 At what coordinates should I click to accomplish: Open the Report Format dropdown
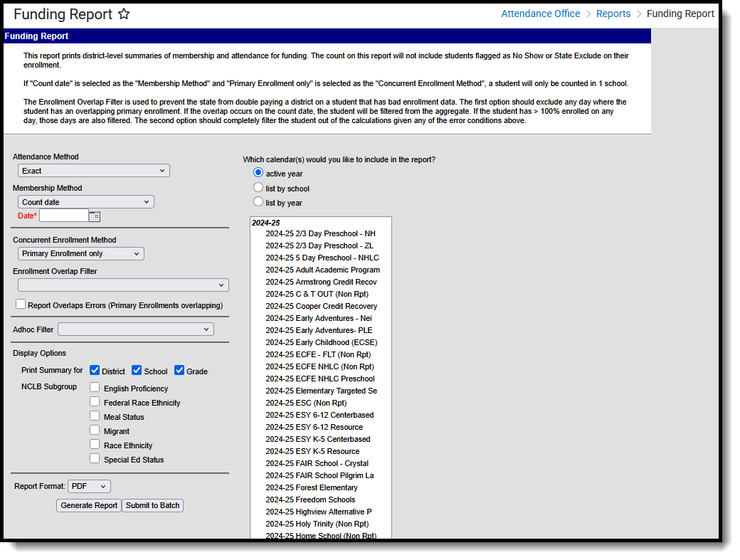(89, 486)
